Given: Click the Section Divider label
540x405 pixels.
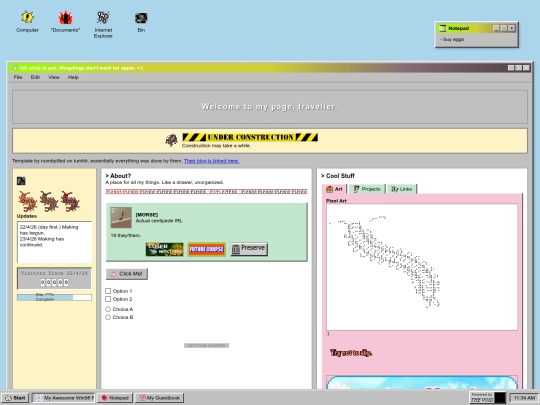Looking at the screenshot, I should pyautogui.click(x=206, y=345).
